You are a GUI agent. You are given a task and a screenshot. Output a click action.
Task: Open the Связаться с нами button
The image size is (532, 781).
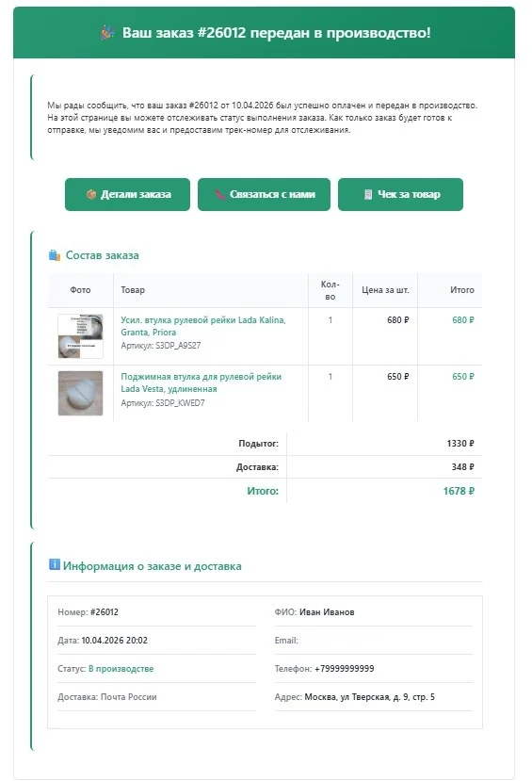(264, 194)
